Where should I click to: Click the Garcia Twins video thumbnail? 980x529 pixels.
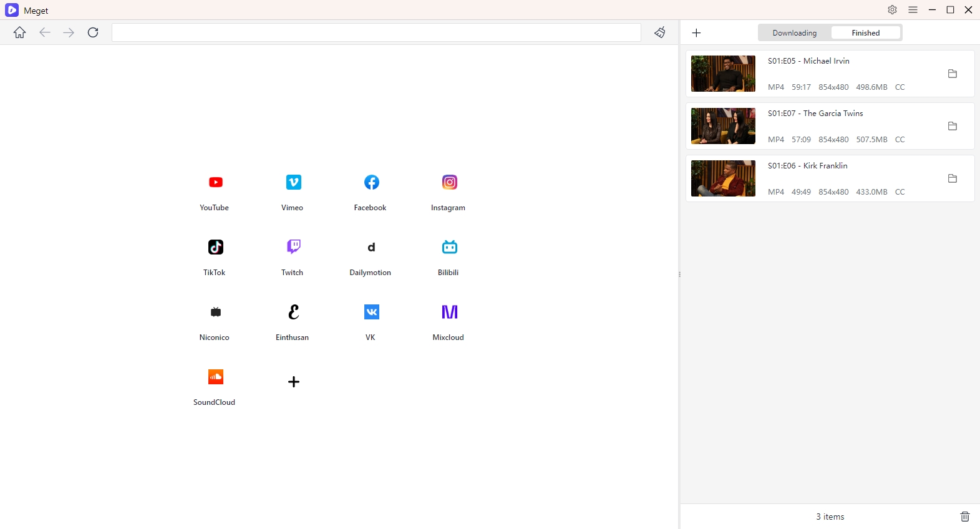point(723,126)
